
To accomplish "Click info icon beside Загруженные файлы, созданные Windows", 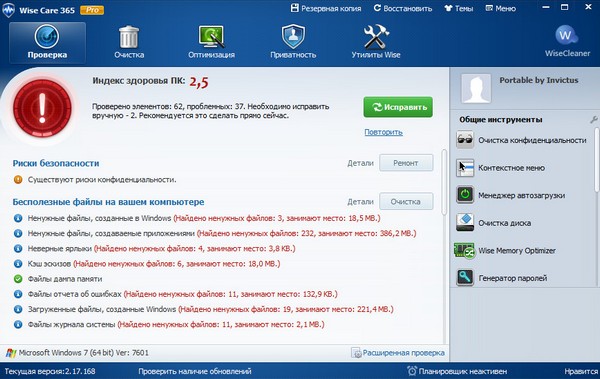I will 18,309.
